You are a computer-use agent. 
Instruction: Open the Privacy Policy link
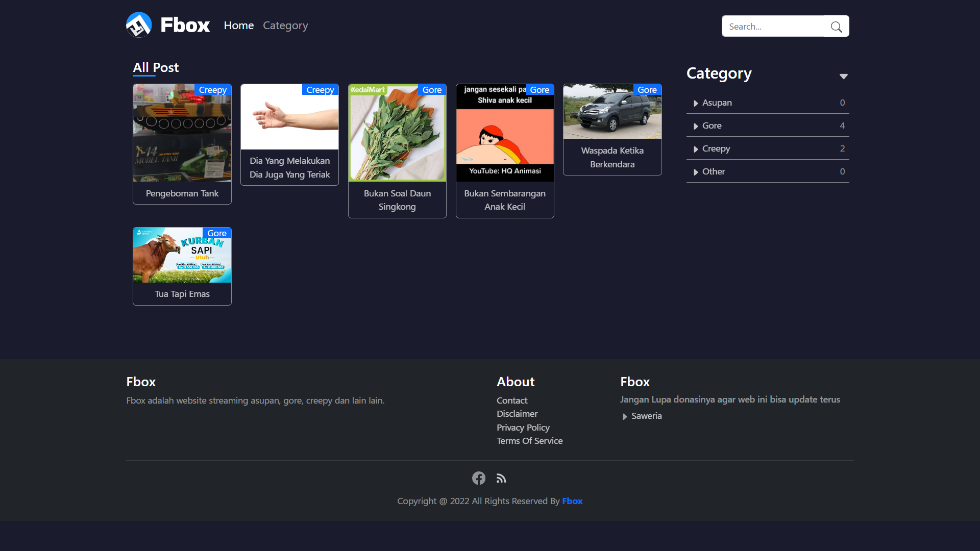coord(523,428)
